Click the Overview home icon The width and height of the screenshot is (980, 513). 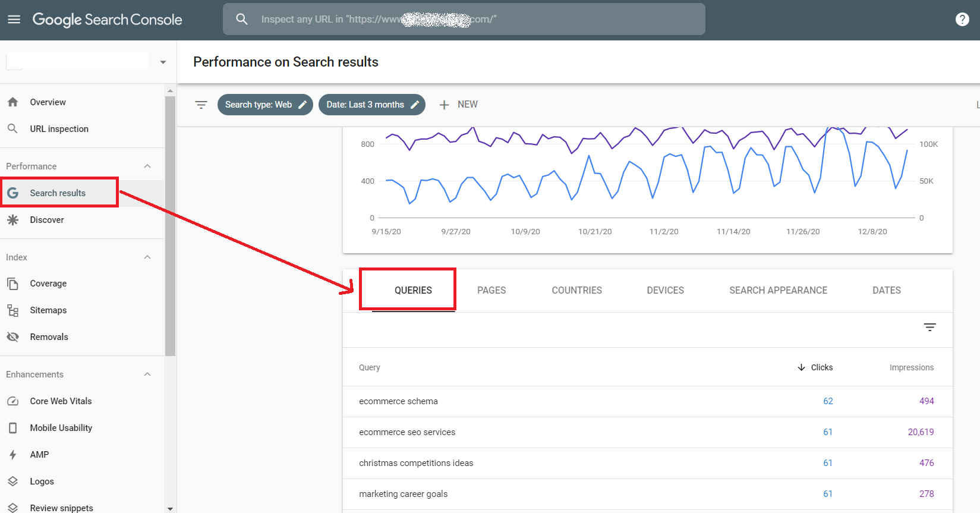point(12,102)
